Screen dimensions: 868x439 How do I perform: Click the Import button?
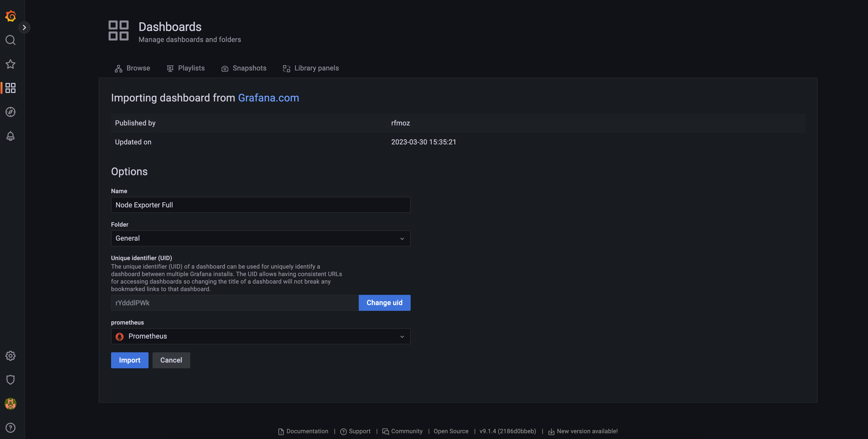[130, 360]
